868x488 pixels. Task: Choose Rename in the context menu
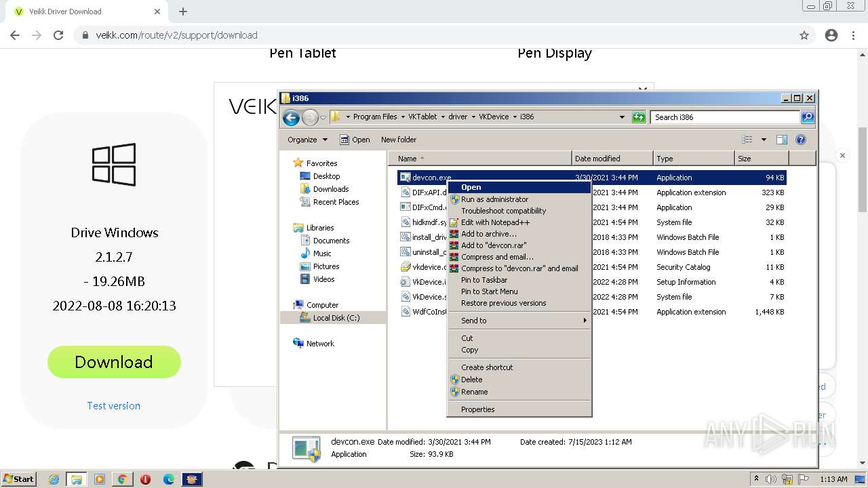point(519,392)
